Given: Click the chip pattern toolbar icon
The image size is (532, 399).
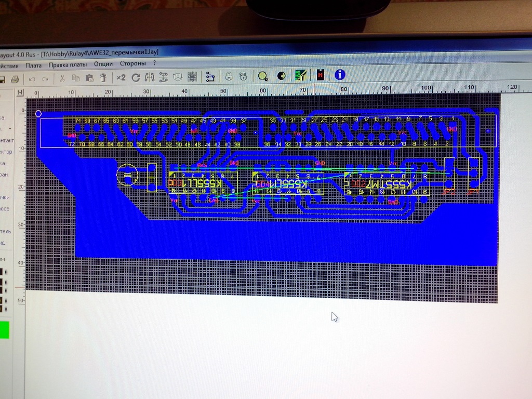Looking at the screenshot, I should pyautogui.click(x=192, y=77).
